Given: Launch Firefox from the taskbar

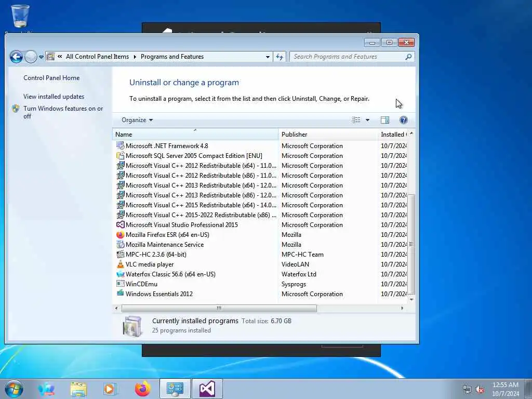Looking at the screenshot, I should click(x=143, y=389).
